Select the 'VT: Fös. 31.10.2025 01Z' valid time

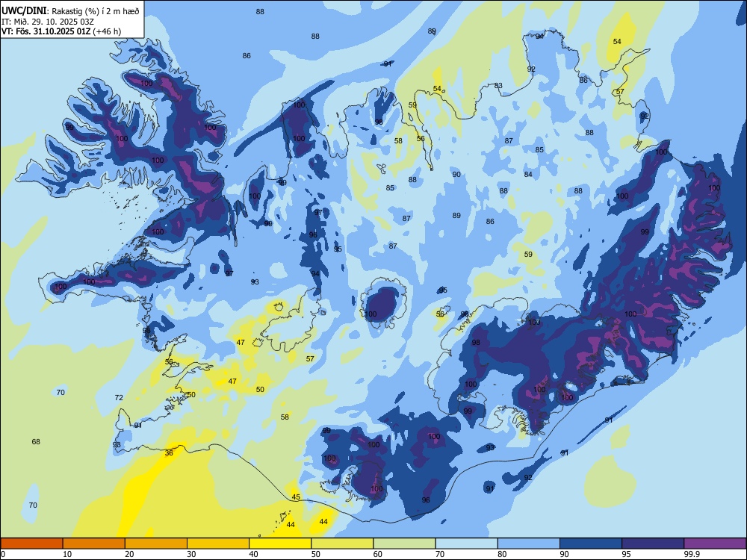(46, 31)
